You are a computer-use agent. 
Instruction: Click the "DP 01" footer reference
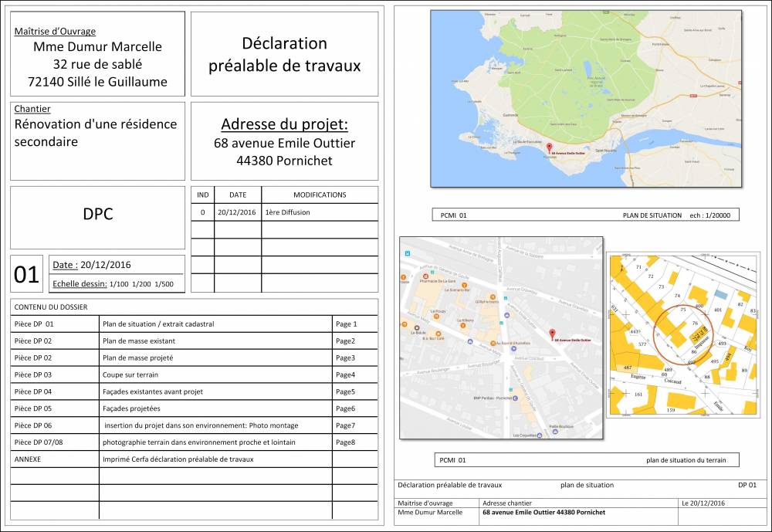click(747, 485)
